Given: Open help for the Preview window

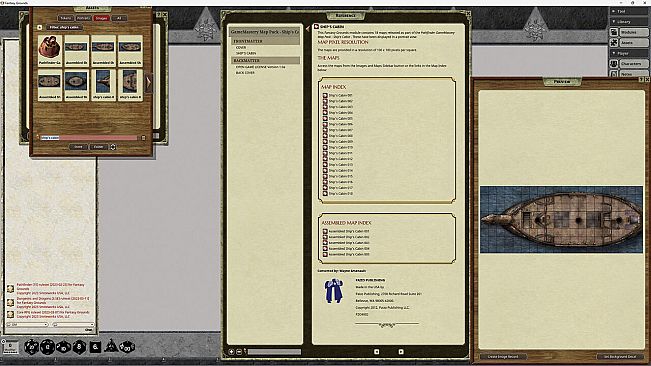Looking at the screenshot, I should [641, 79].
